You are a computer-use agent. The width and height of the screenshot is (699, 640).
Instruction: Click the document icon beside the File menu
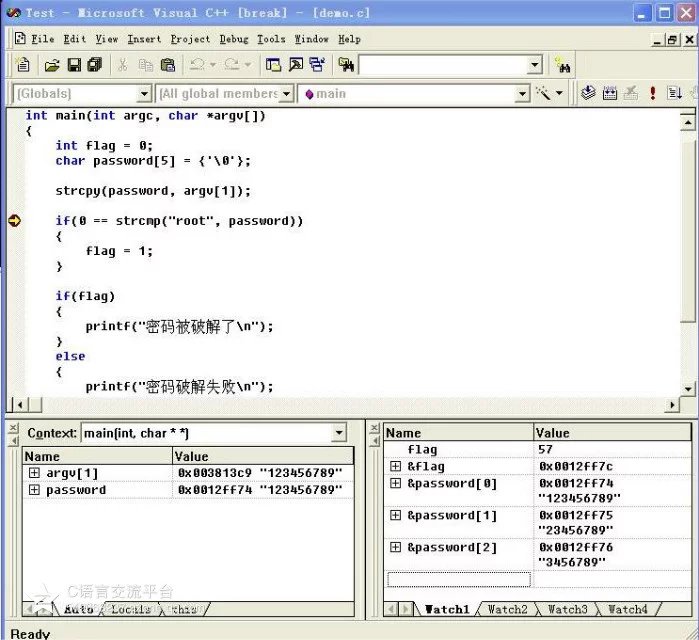pyautogui.click(x=20, y=38)
